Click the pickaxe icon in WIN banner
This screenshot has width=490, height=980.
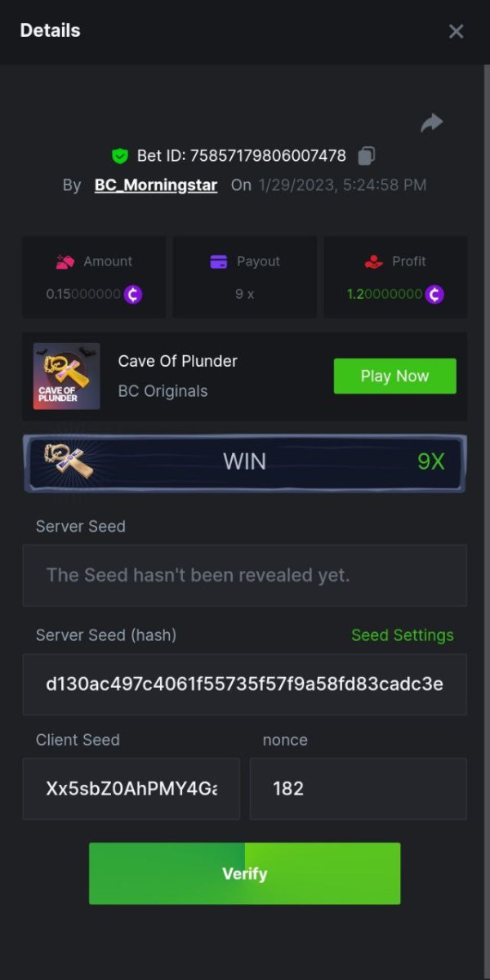[69, 461]
